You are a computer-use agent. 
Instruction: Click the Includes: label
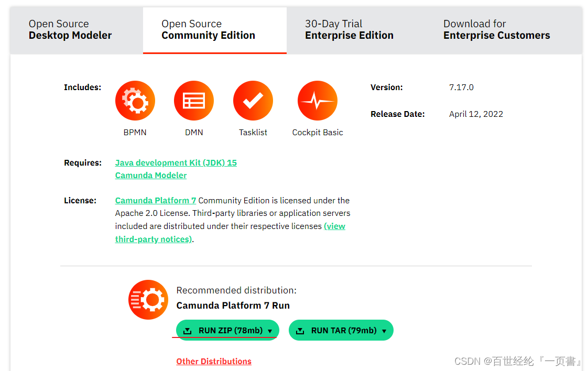point(82,88)
